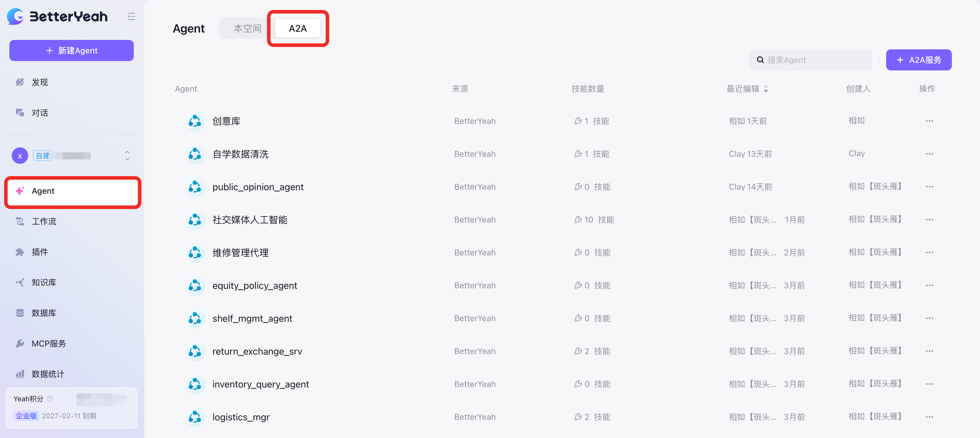Viewport: 980px width, 438px height.
Task: Click the 新建Agent button
Action: tap(72, 50)
